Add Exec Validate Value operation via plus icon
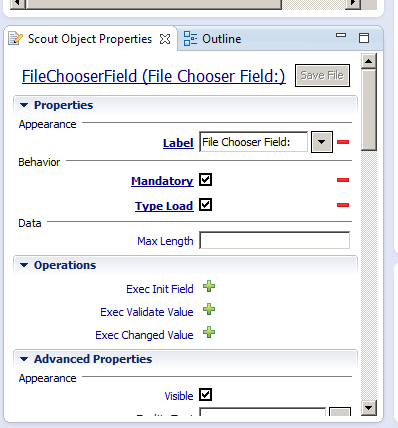 [x=209, y=310]
